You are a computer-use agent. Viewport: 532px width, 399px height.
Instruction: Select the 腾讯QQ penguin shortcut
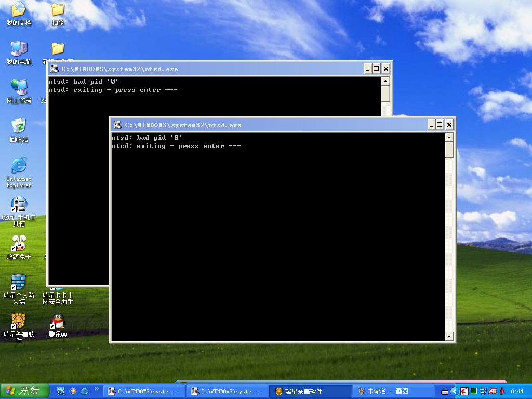pos(58,325)
